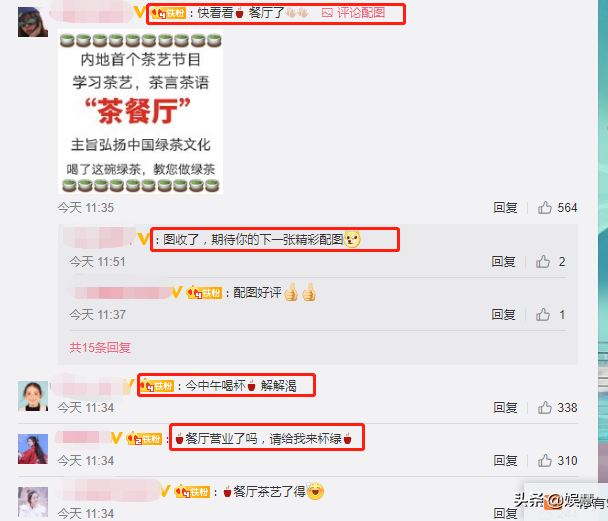The width and height of the screenshot is (608, 521).
Task: Open avatar beside 餐厅茶艺了得 comment
Action: point(33,502)
